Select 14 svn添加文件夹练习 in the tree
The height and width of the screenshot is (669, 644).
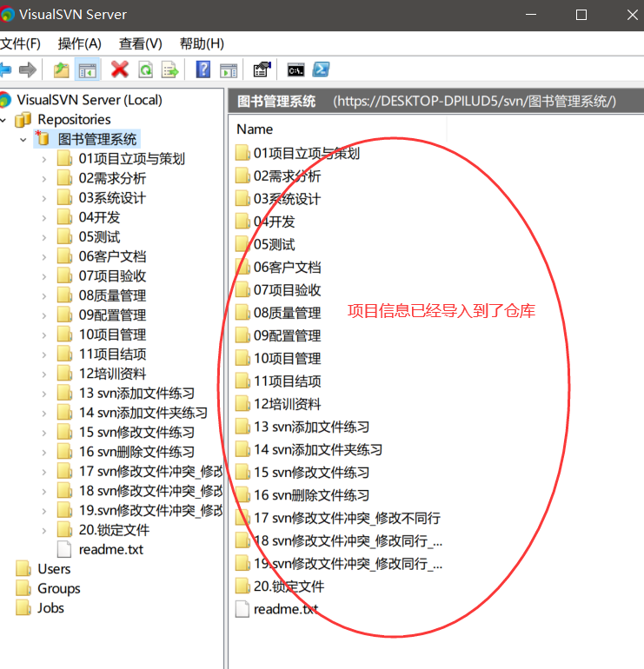[143, 413]
